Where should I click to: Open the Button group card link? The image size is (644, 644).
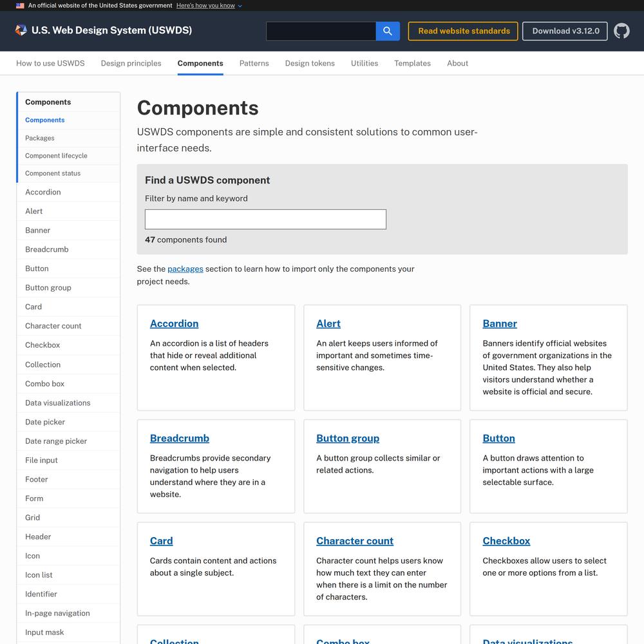348,438
